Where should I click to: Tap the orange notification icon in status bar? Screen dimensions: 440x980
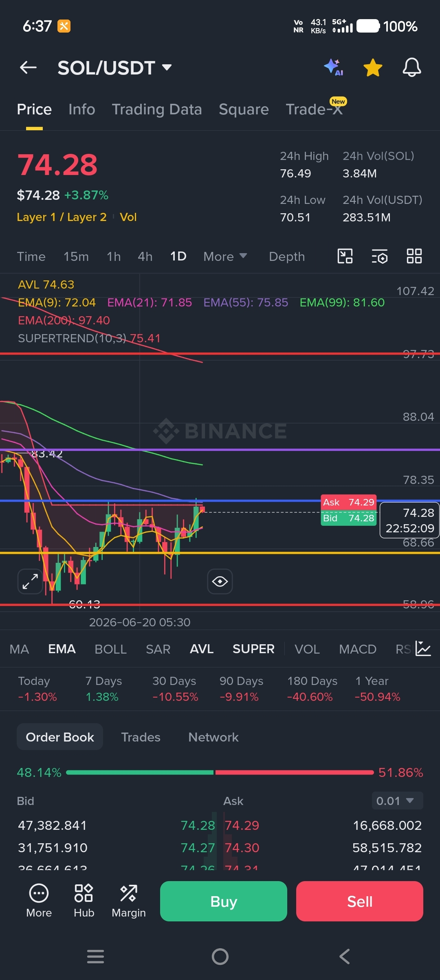coord(64,26)
